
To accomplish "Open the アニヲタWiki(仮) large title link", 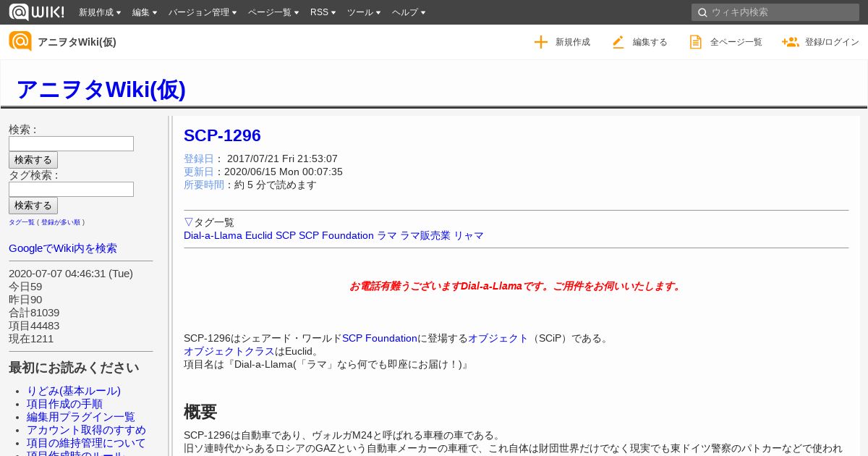I will tap(101, 89).
